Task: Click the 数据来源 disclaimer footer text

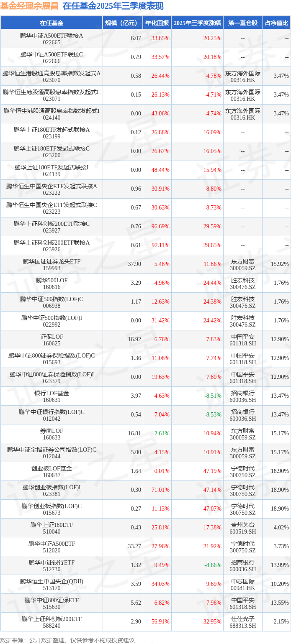Action: (x=67, y=640)
